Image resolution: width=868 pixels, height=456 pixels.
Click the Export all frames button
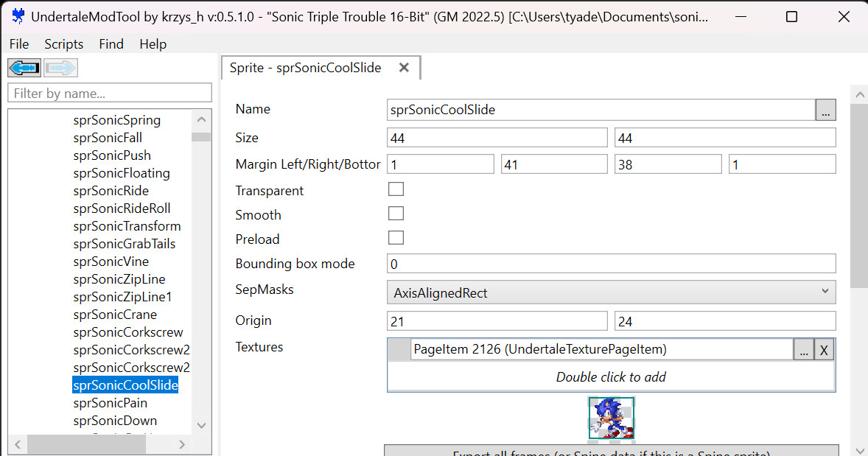point(611,452)
